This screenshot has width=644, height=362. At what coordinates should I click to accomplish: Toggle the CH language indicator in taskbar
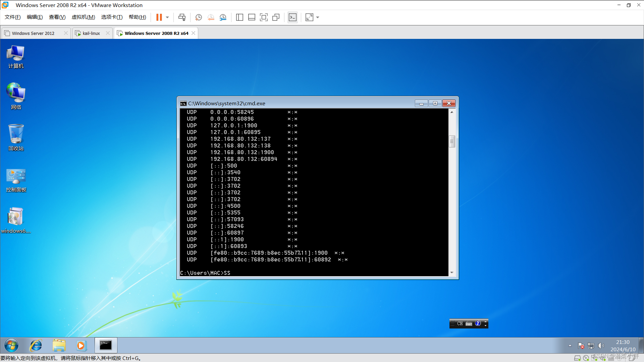coord(461,323)
